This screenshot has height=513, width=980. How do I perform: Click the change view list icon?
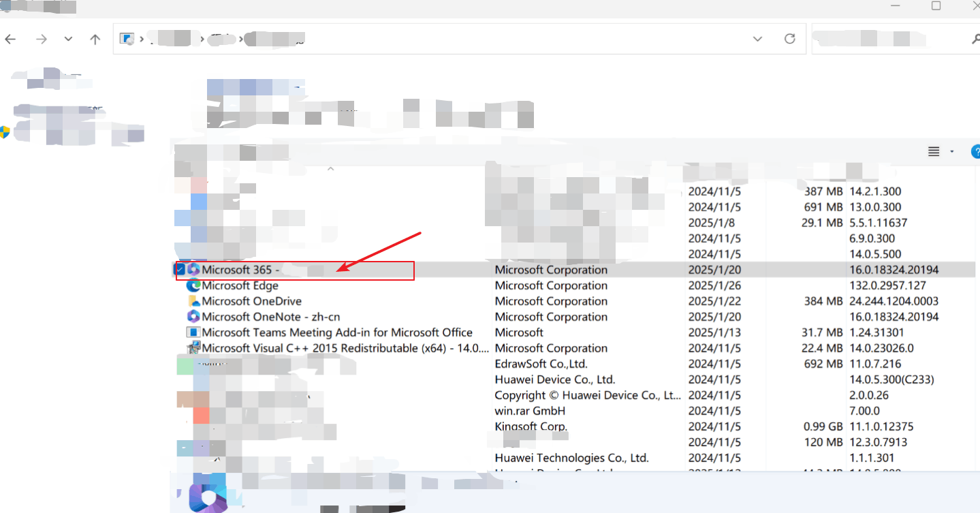pyautogui.click(x=934, y=151)
